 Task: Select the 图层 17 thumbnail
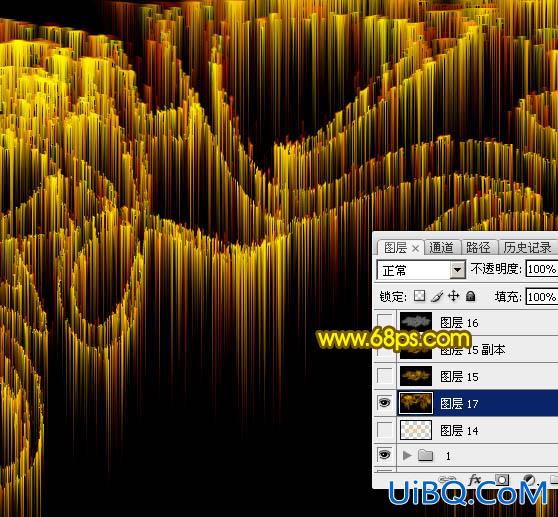coord(416,403)
